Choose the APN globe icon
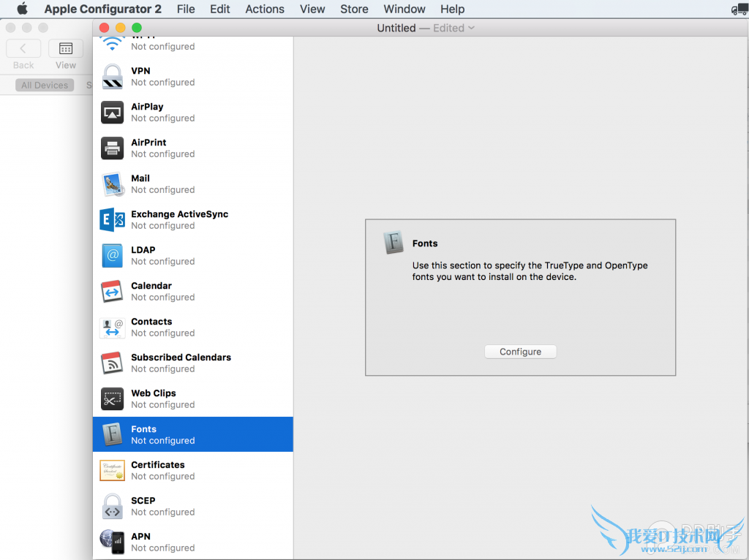The image size is (749, 560). click(x=112, y=542)
